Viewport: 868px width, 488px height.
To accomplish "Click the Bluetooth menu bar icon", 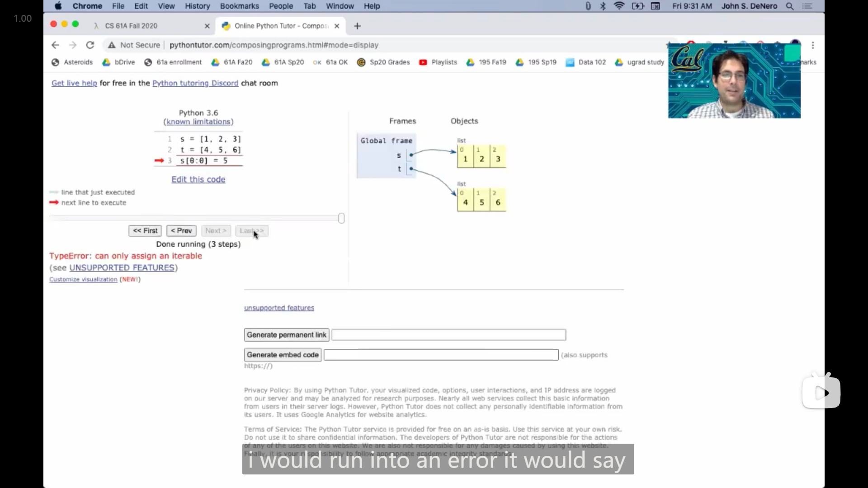I will (x=603, y=6).
